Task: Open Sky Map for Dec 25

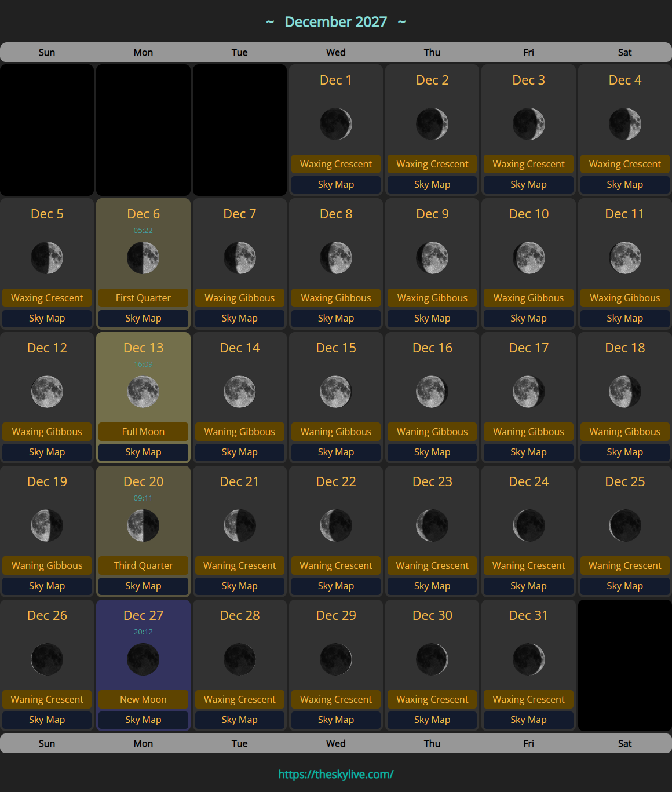Action: tap(625, 586)
